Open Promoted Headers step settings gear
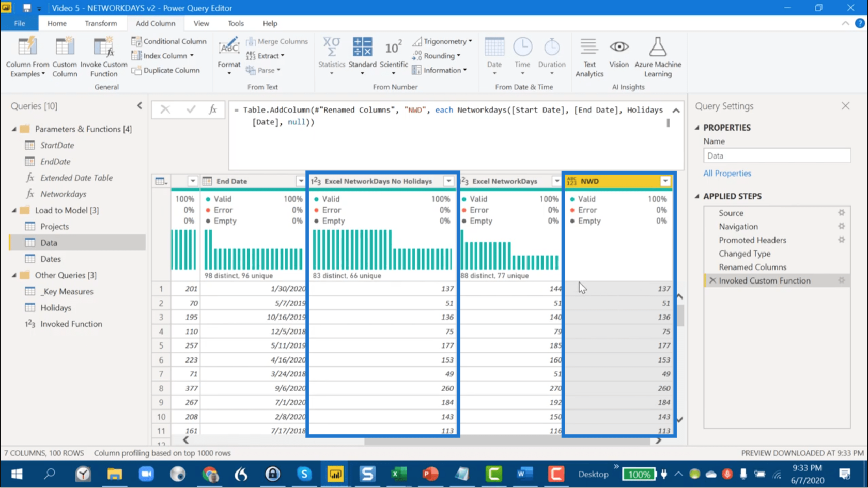The image size is (868, 488). (841, 240)
